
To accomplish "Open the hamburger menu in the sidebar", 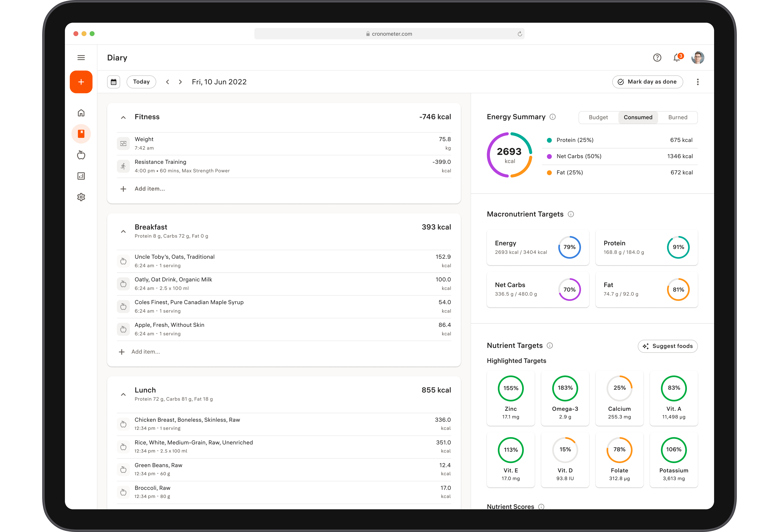I will point(81,58).
